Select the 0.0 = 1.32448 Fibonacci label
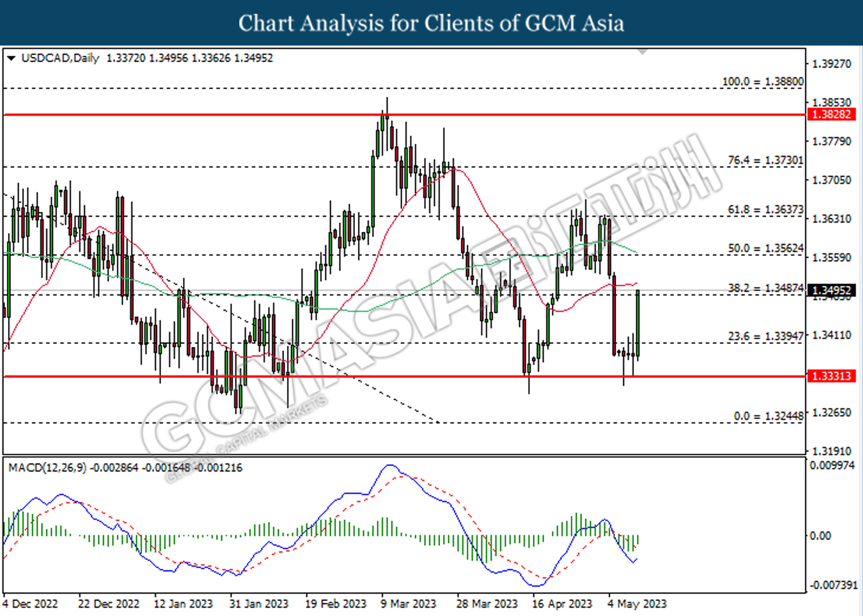863x616 pixels. coord(769,416)
